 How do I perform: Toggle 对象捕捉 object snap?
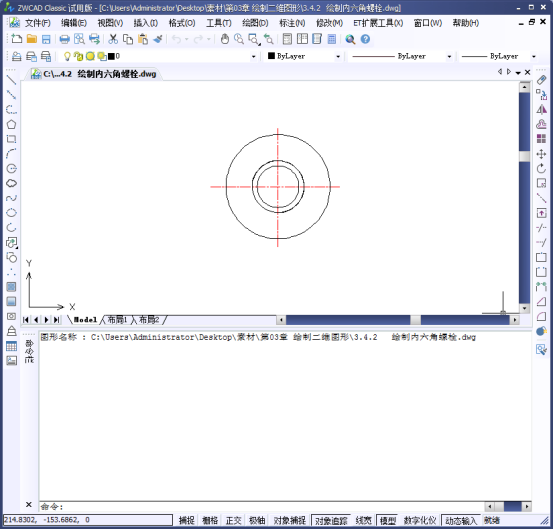point(289,520)
